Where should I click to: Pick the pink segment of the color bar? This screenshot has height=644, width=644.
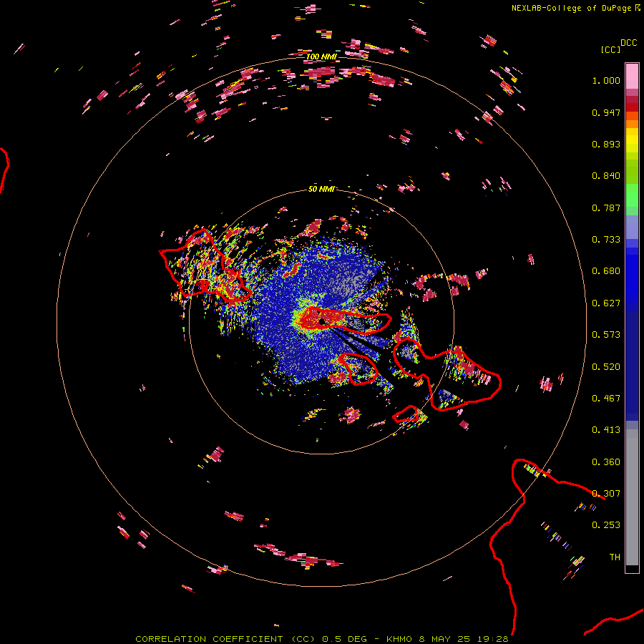pos(632,76)
